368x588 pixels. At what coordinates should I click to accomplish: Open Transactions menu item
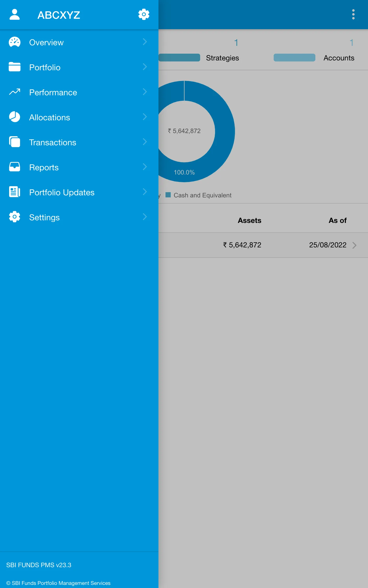(79, 142)
